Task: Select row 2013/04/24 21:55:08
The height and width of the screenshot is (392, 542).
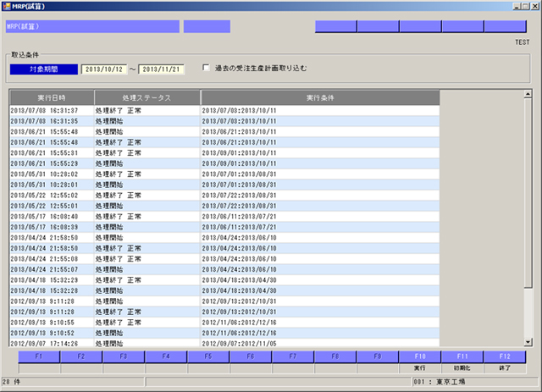Action: click(x=224, y=259)
